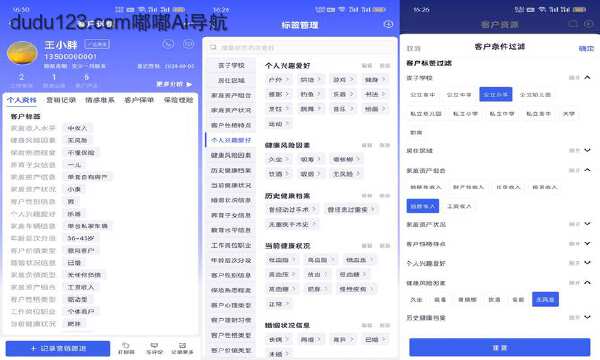Expand the 历史健康档案 filter section
Image resolution: width=600 pixels, height=360 pixels.
(x=587, y=317)
